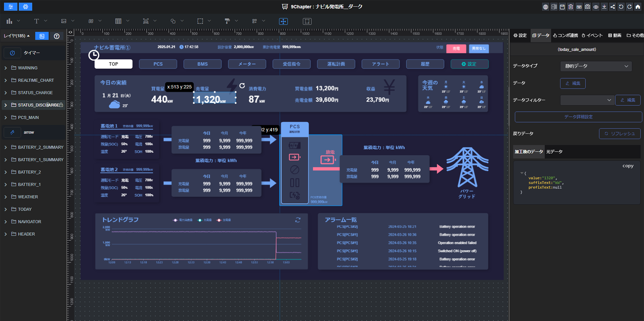Click the save floppy disk icon
Viewport: 644px width, 321px height.
[x=562, y=7]
